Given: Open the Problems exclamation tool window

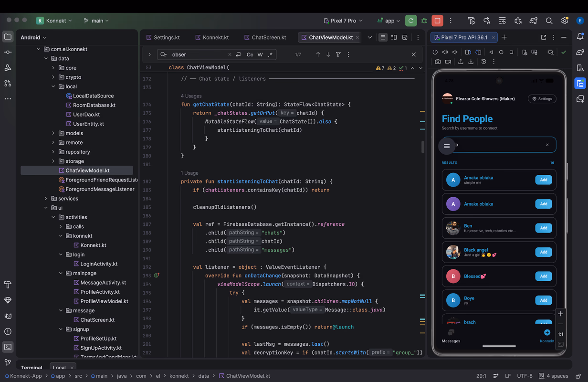Looking at the screenshot, I should 8,331.
